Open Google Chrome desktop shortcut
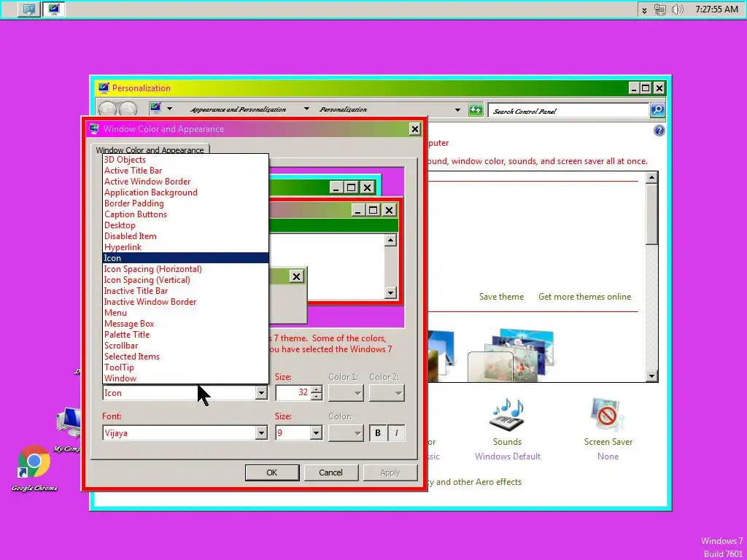This screenshot has height=560, width=747. click(x=34, y=467)
